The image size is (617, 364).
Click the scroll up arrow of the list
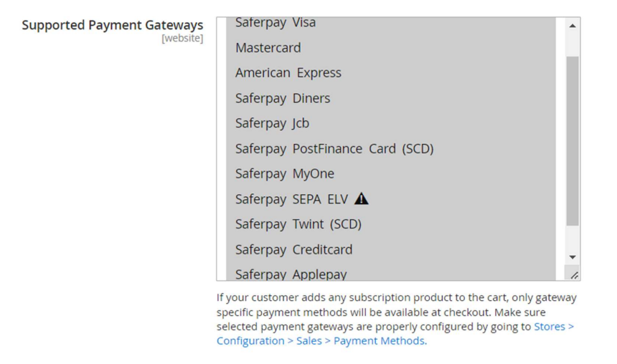572,26
